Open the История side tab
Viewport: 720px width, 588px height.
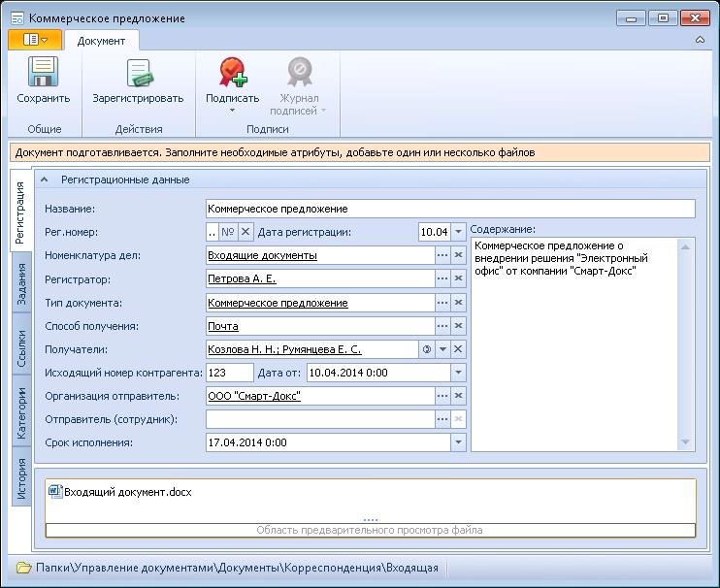[x=21, y=477]
